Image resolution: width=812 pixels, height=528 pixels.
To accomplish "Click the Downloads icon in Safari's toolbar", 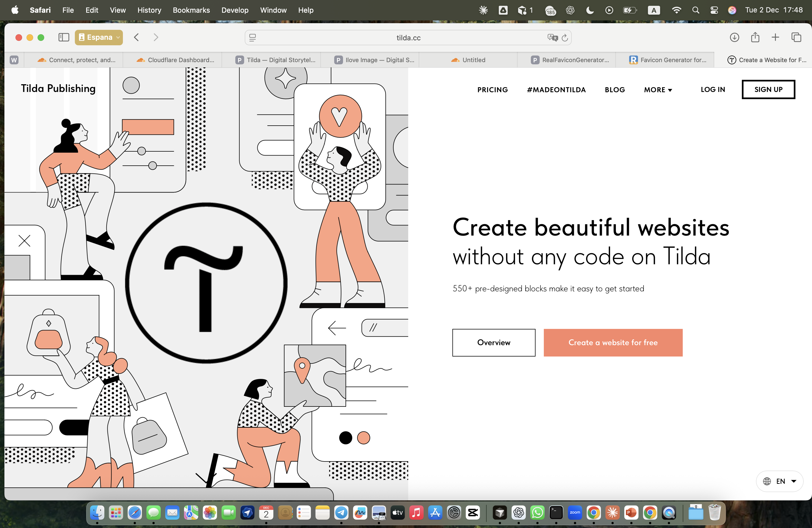I will coord(735,38).
